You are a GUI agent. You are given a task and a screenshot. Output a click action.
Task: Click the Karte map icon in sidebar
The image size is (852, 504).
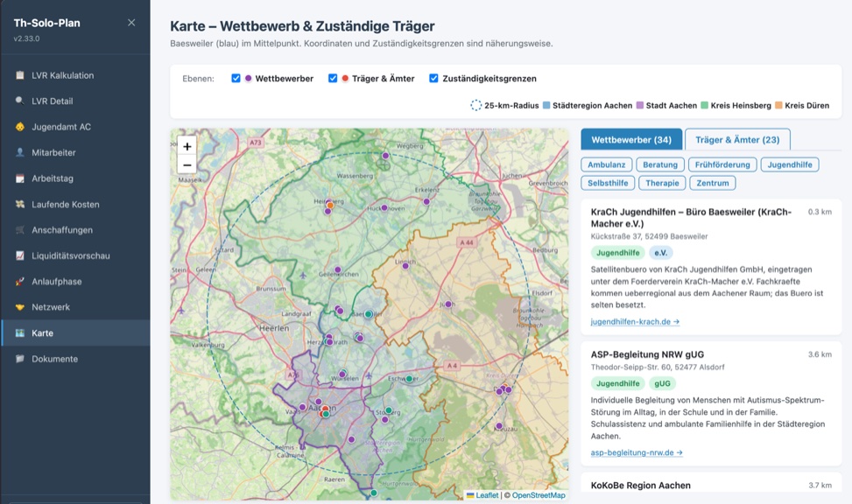[x=20, y=332]
